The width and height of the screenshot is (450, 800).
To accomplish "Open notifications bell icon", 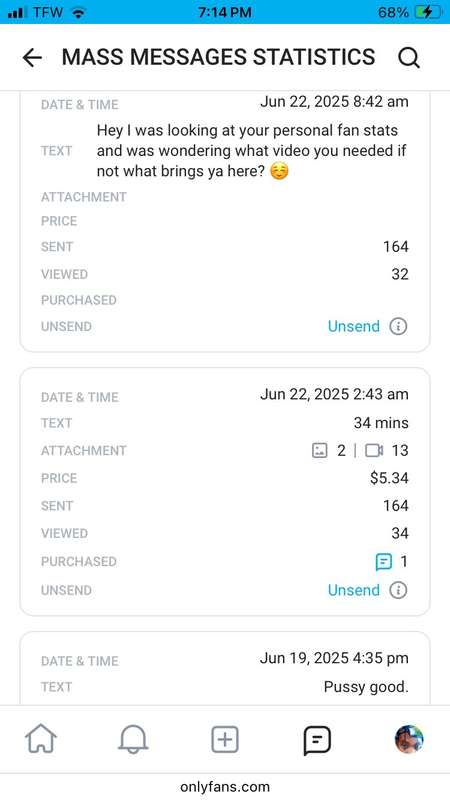I will [x=133, y=739].
